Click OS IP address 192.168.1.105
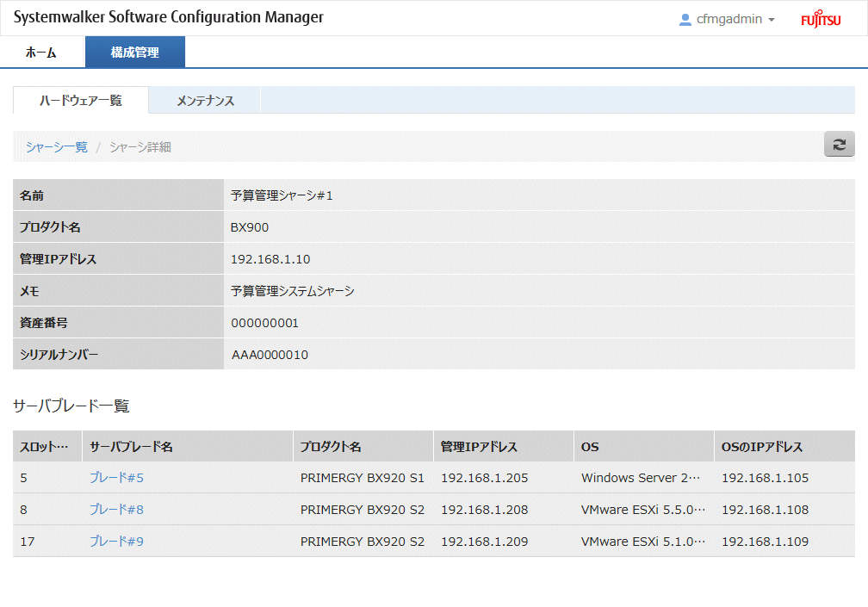 (x=765, y=478)
